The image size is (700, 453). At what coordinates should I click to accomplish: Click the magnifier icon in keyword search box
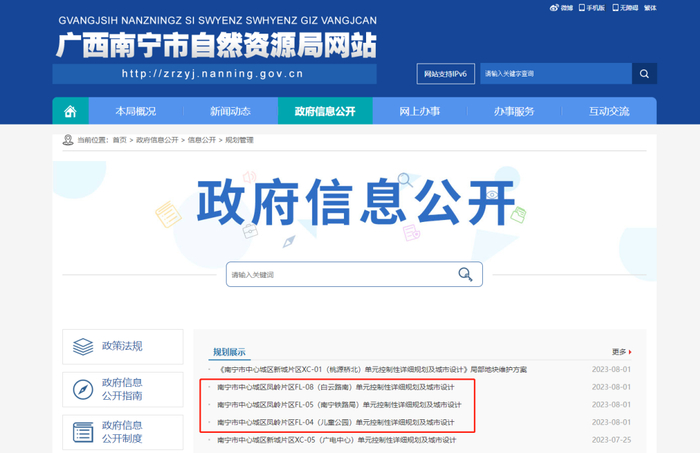(x=465, y=274)
